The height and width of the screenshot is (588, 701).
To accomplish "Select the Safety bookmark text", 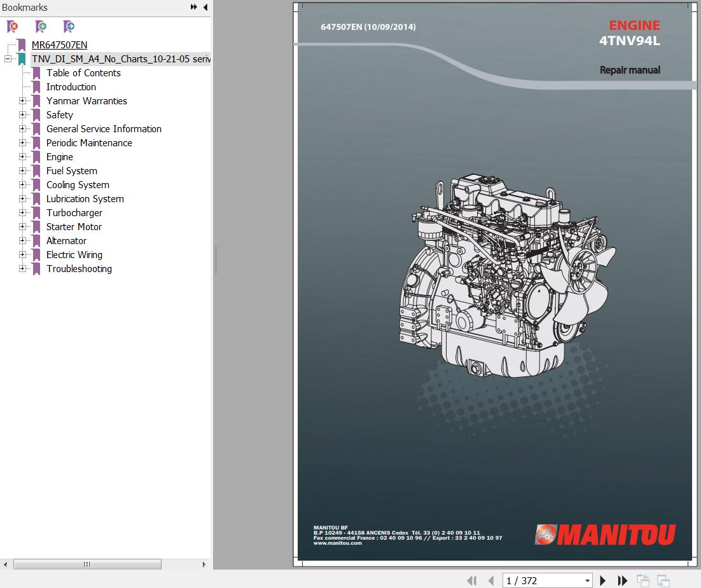I will coord(59,115).
